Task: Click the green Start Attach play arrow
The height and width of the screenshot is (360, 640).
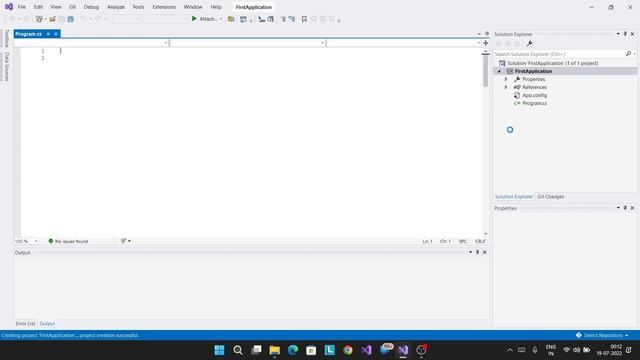Action: (194, 19)
